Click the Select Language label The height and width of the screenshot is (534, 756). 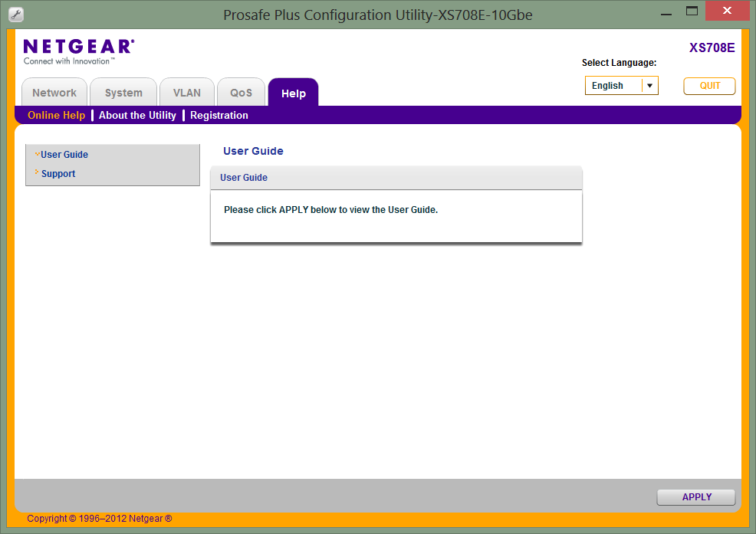(x=619, y=63)
